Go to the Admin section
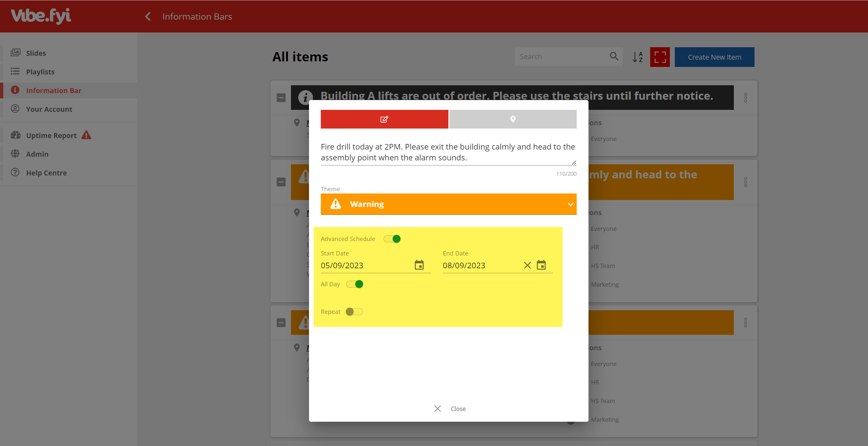Viewport: 868px width, 446px height. [x=37, y=154]
